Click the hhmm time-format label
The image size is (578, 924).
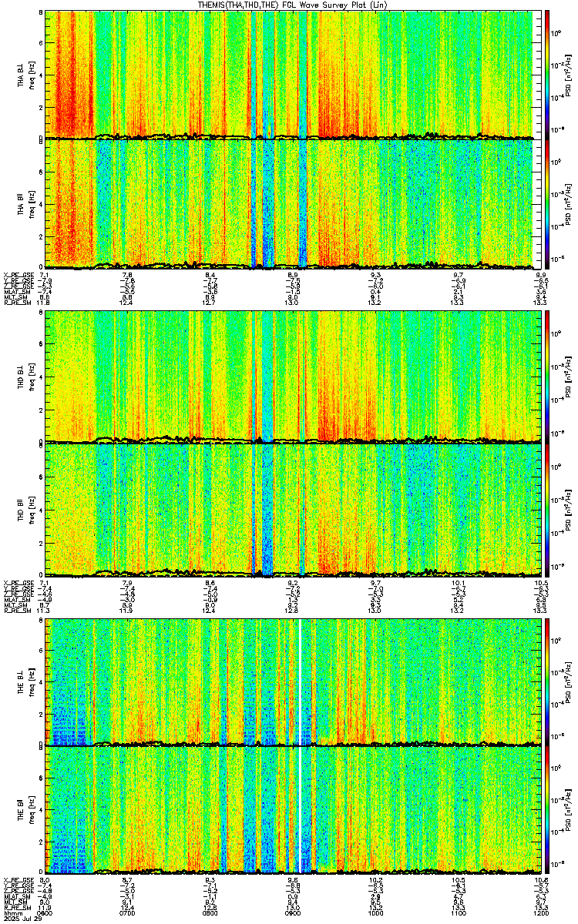click(x=12, y=913)
